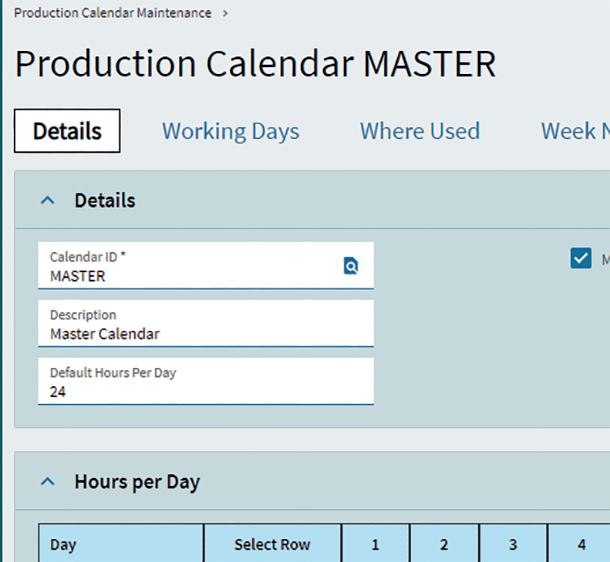Viewport: 610px width, 562px height.
Task: Click the Day column header
Action: (x=121, y=545)
